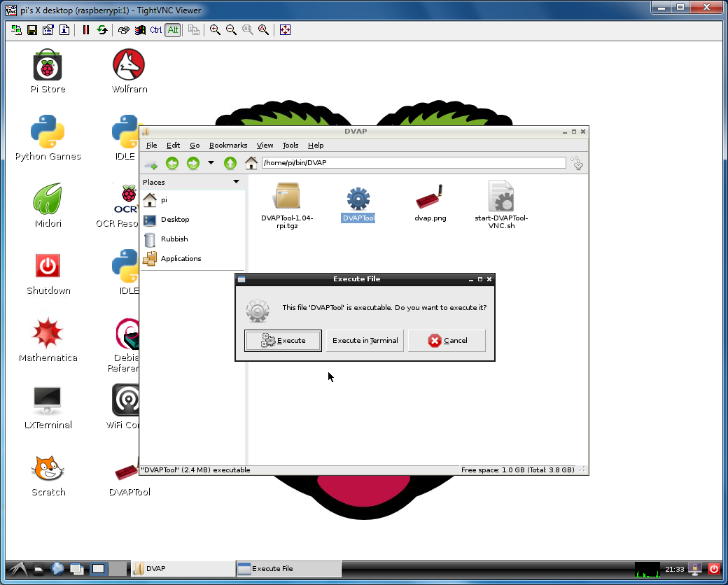Zoom in the TightVNC viewer
The height and width of the screenshot is (585, 728).
[215, 30]
